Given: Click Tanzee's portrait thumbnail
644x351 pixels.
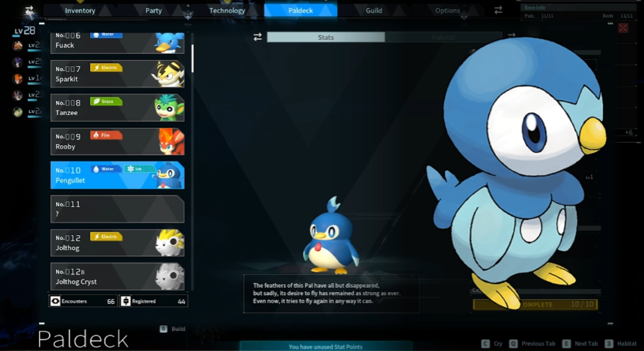Looking at the screenshot, I should click(x=169, y=108).
